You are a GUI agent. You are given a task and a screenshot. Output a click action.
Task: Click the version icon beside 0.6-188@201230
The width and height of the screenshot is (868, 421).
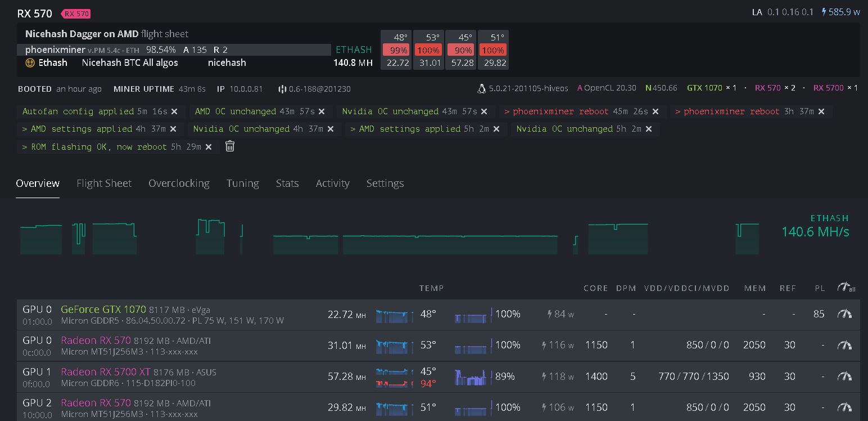point(282,89)
